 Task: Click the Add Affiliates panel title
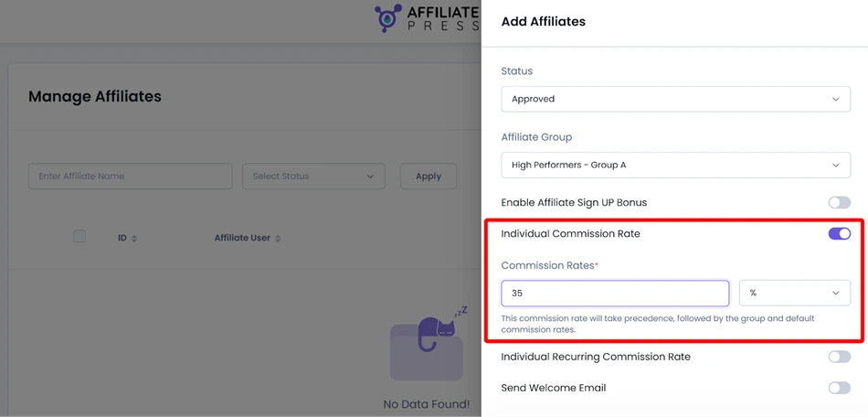coord(544,22)
